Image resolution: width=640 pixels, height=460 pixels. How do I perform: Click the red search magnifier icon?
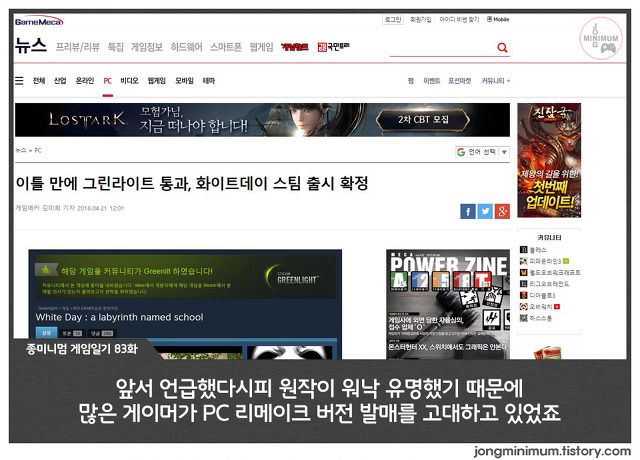point(502,48)
